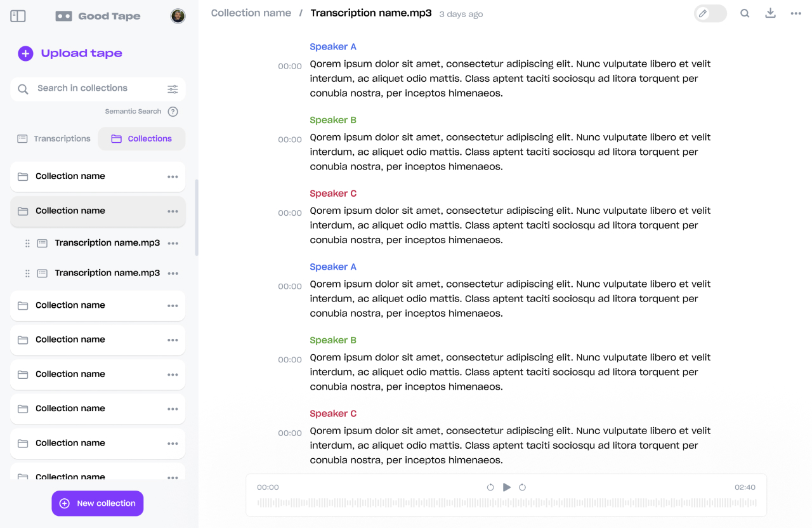Play the audio recording
Screen dimensions: 812x528
coord(506,487)
